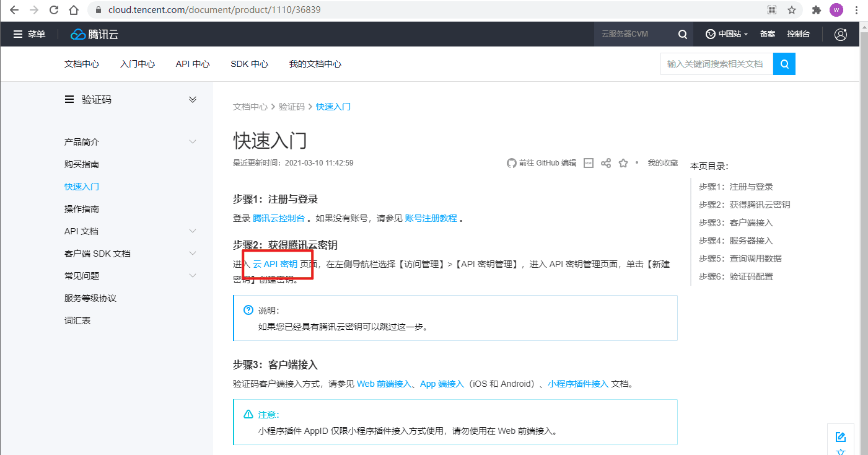The image size is (868, 455).
Task: Jump to 步骤5：查询调用数据 in page contents
Action: click(740, 258)
